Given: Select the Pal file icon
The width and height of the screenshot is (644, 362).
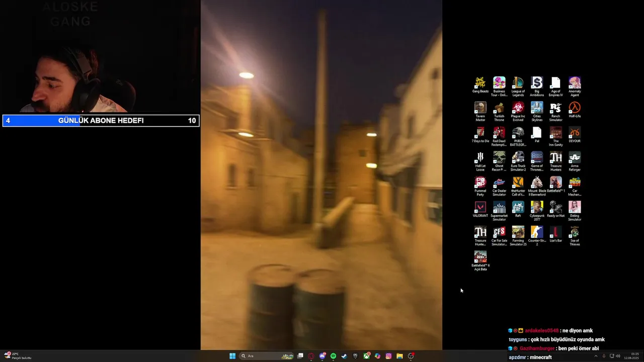Looking at the screenshot, I should tap(537, 135).
